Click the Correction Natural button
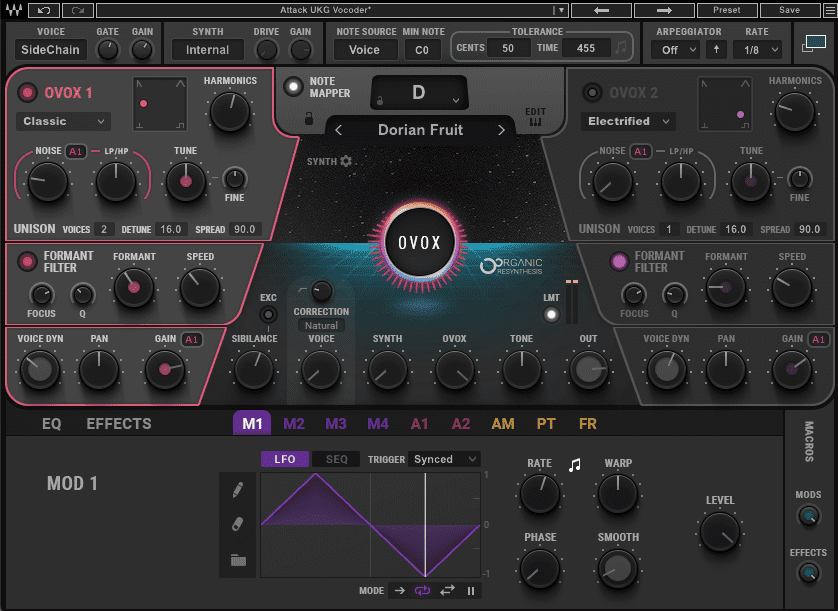Viewport: 838px width, 611px height. click(x=321, y=325)
